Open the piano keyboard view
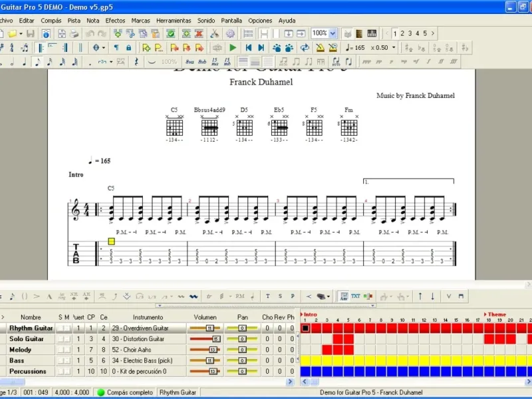This screenshot has width=532, height=399. pos(372,33)
